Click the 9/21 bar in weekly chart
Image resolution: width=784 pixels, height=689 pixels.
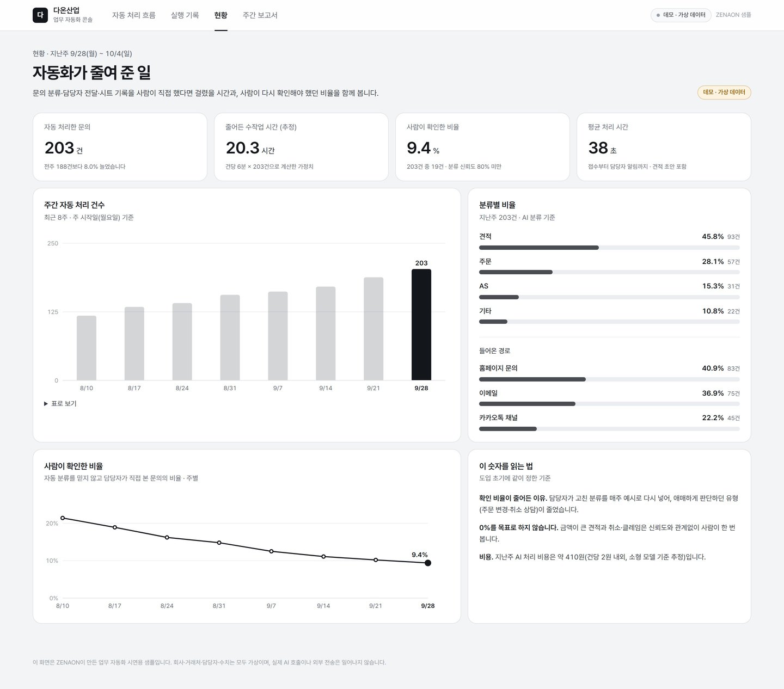(373, 329)
